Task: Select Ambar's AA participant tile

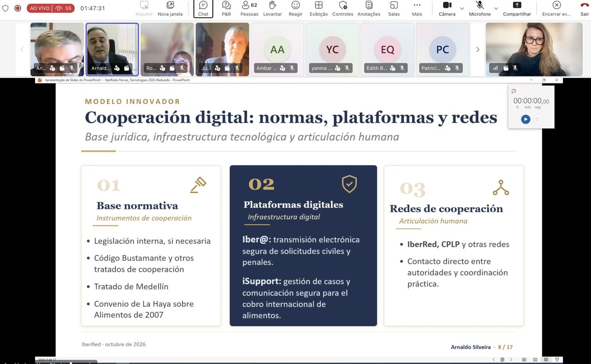Action: [x=277, y=49]
